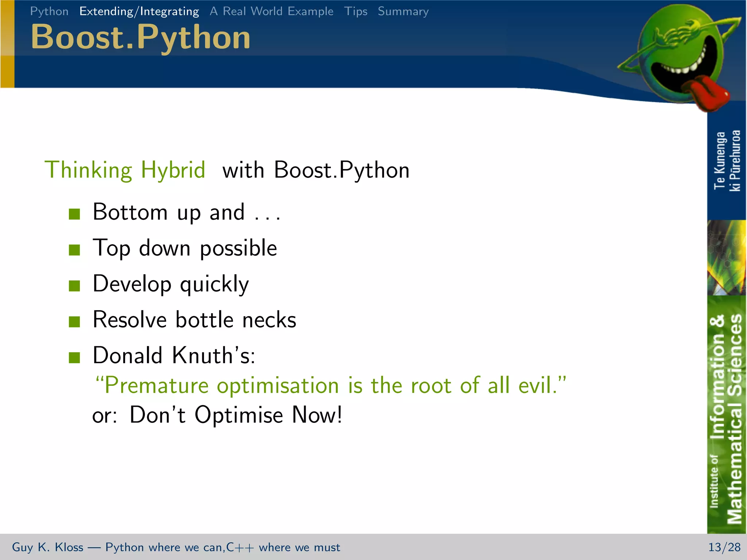The image size is (747, 560).
Task: Click the page number 13/28
Action: click(724, 547)
